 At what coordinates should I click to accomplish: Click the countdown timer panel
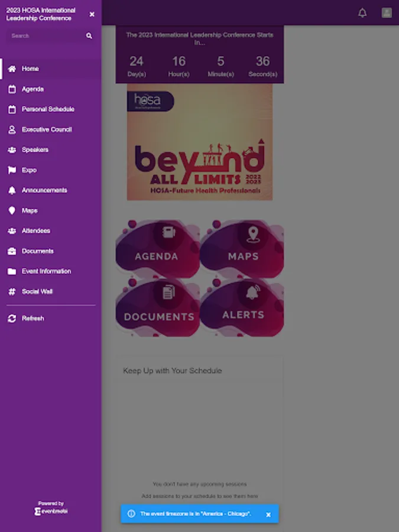200,54
